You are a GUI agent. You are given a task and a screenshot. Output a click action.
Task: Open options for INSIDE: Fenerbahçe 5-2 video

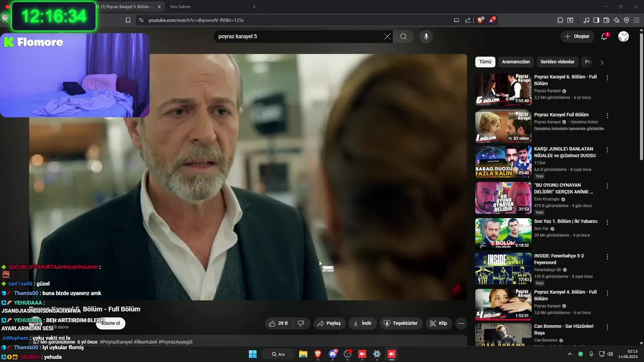(x=607, y=257)
